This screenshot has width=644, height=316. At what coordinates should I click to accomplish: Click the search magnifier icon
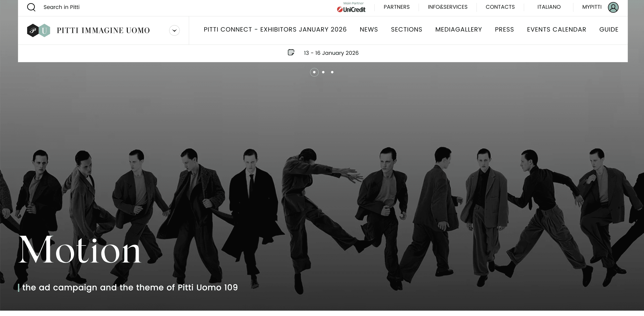(x=31, y=7)
